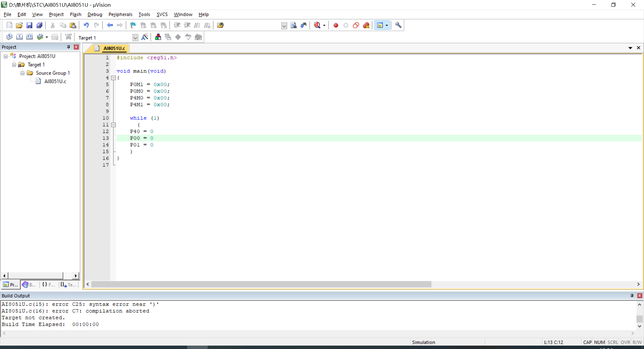The image size is (644, 349).
Task: Open the Debug menu
Action: (95, 14)
